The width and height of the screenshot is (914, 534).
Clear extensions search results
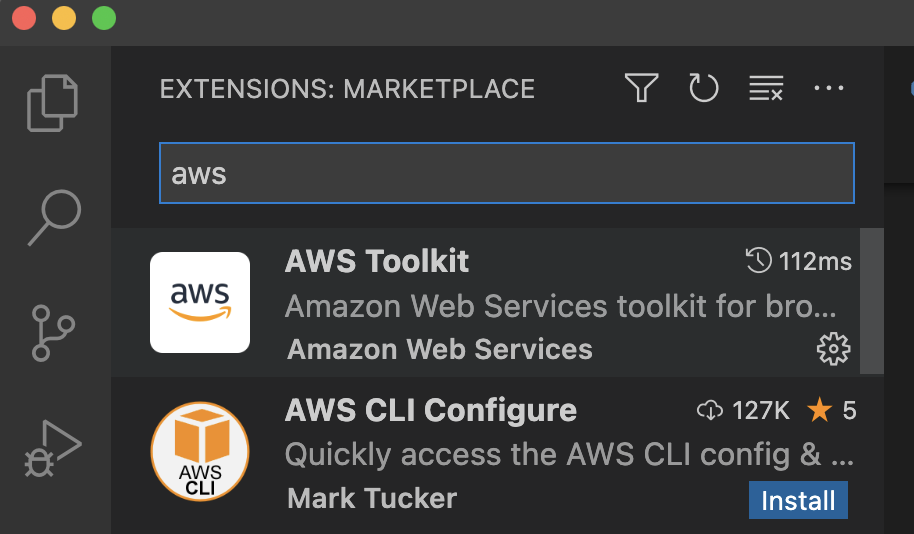[x=766, y=88]
